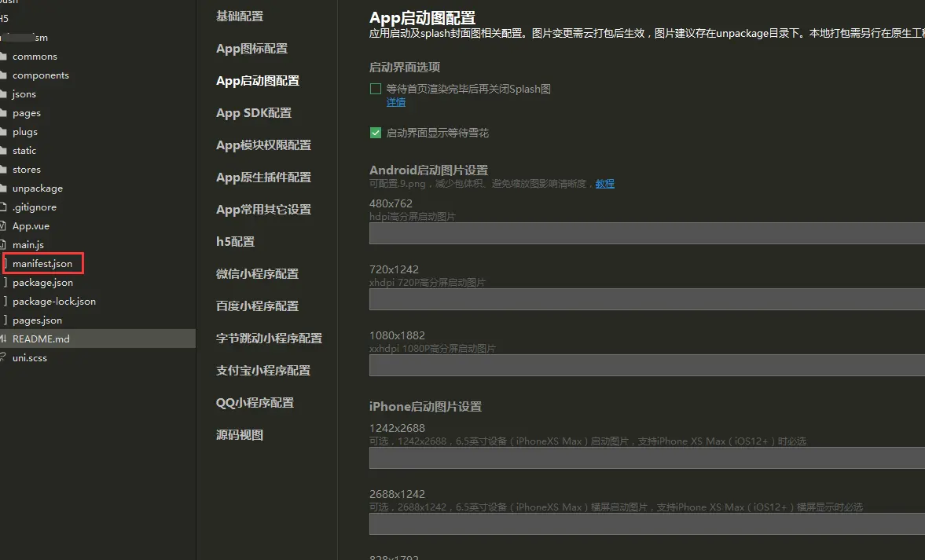925x560 pixels.
Task: Click the 720x1242 xhdpi image path field
Action: pos(647,299)
